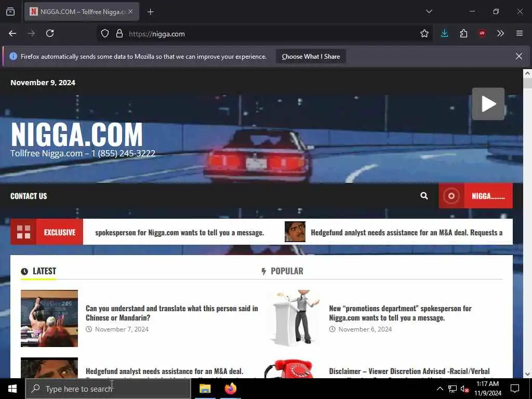532x399 pixels.
Task: Click the lightning icon beside POPULAR
Action: (x=263, y=271)
